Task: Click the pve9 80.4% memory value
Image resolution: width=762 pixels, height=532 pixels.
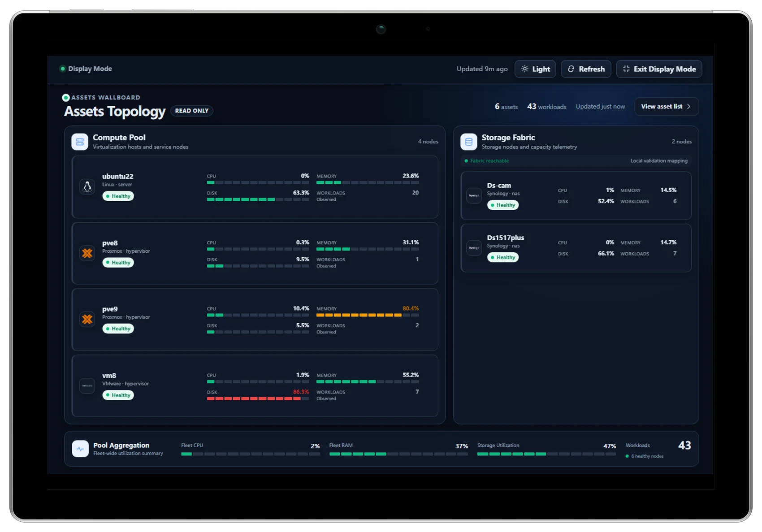Action: click(x=411, y=308)
